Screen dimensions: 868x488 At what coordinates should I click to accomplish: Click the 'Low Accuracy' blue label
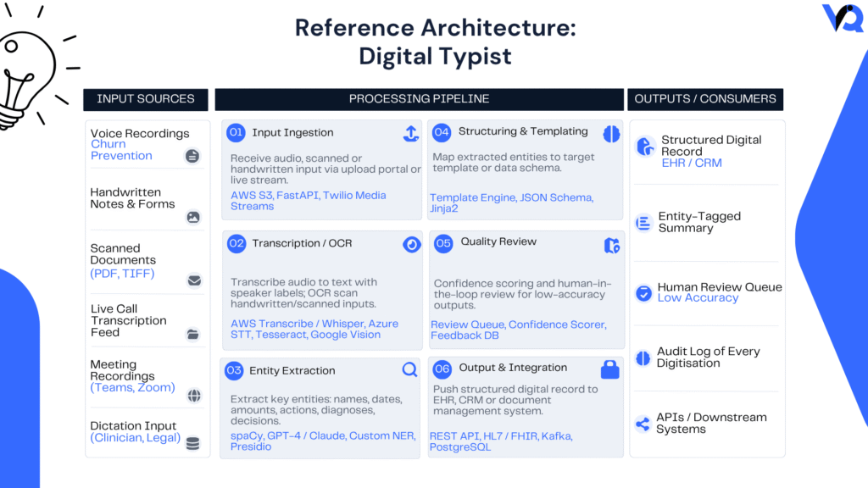[x=698, y=298]
